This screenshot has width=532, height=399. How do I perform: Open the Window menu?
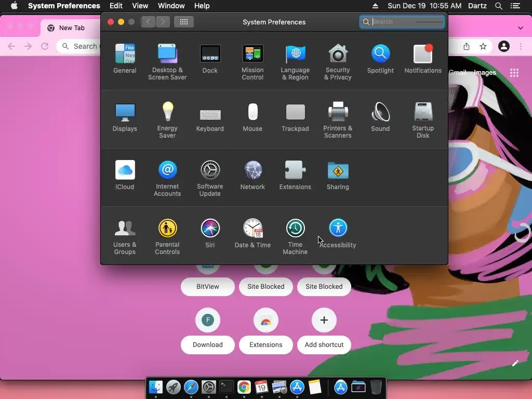click(x=171, y=6)
